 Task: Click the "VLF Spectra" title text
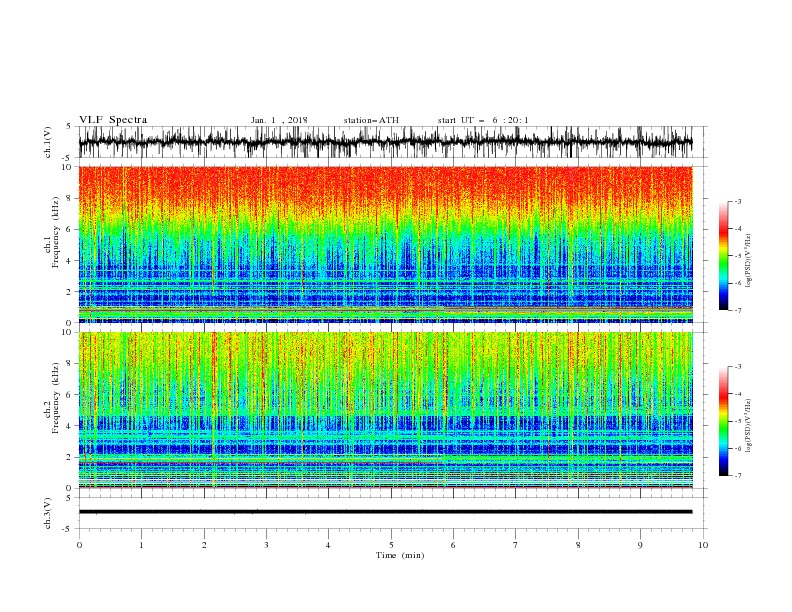tap(113, 120)
